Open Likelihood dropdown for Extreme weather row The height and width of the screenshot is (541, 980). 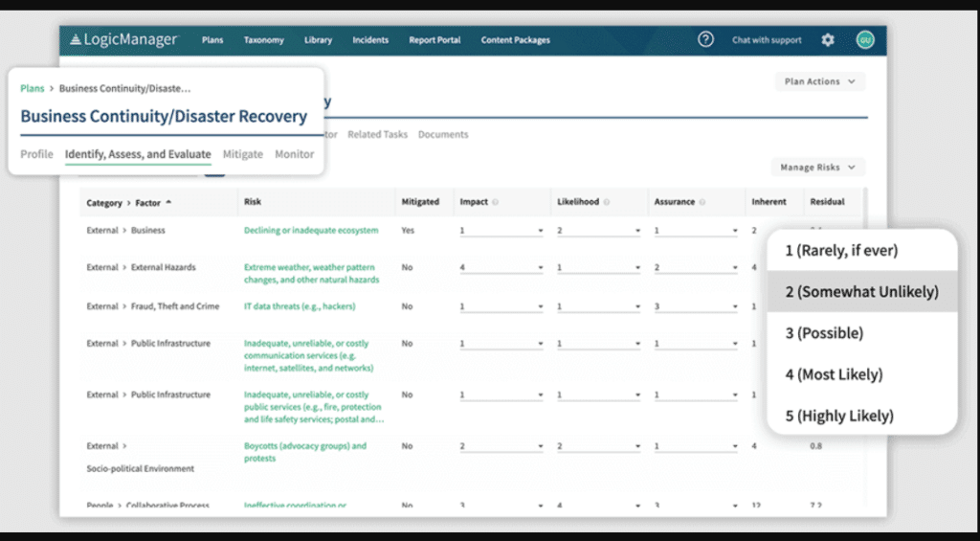click(599, 268)
